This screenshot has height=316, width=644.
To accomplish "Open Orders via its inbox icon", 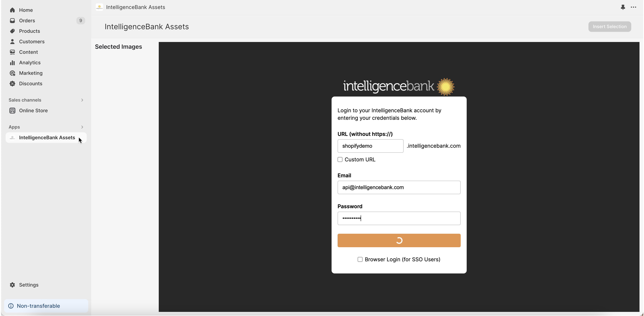I will 12,20.
